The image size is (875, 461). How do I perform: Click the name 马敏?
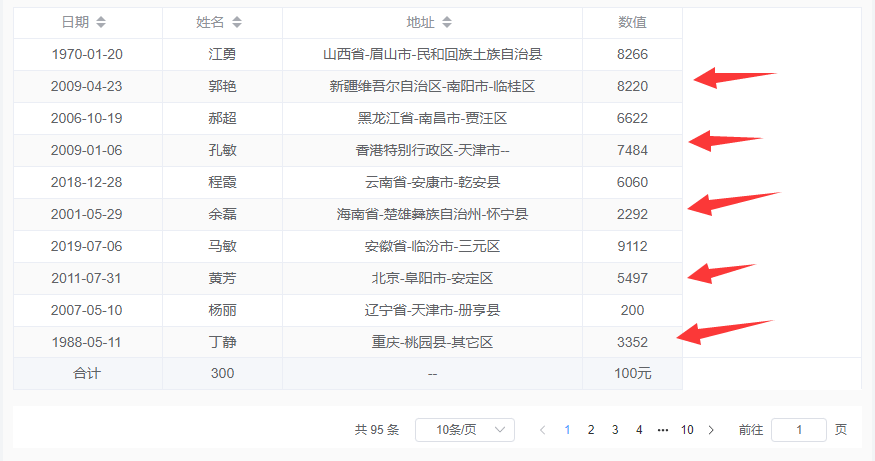click(222, 246)
